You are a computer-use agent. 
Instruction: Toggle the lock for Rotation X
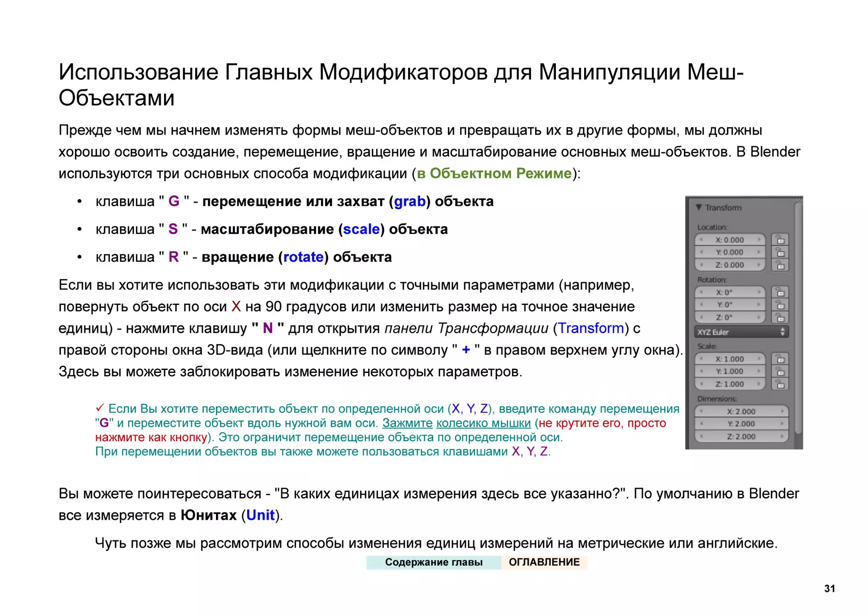click(780, 292)
